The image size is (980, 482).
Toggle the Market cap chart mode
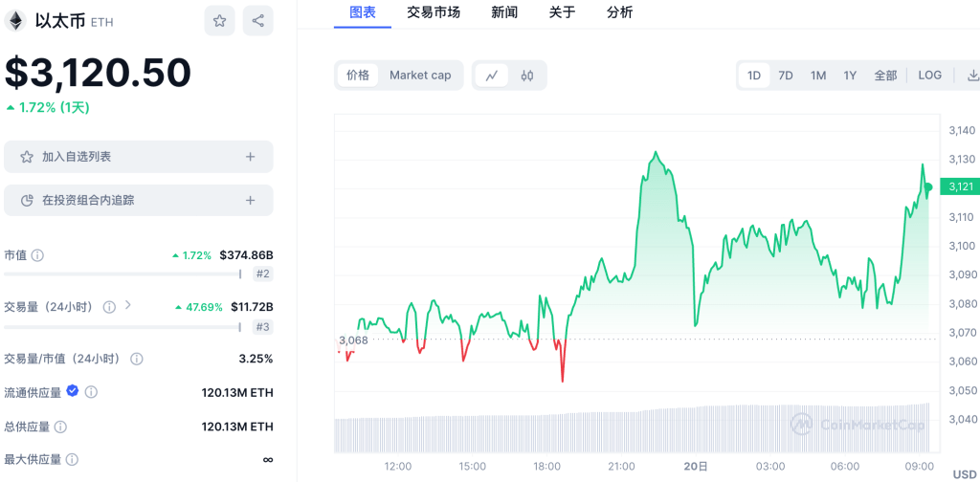(420, 76)
